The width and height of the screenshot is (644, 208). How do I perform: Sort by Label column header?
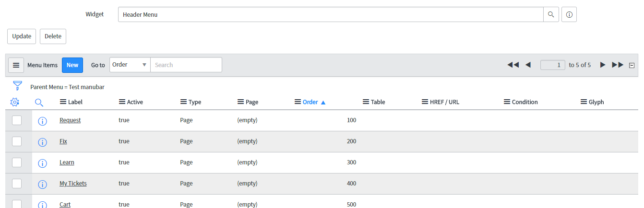click(75, 102)
